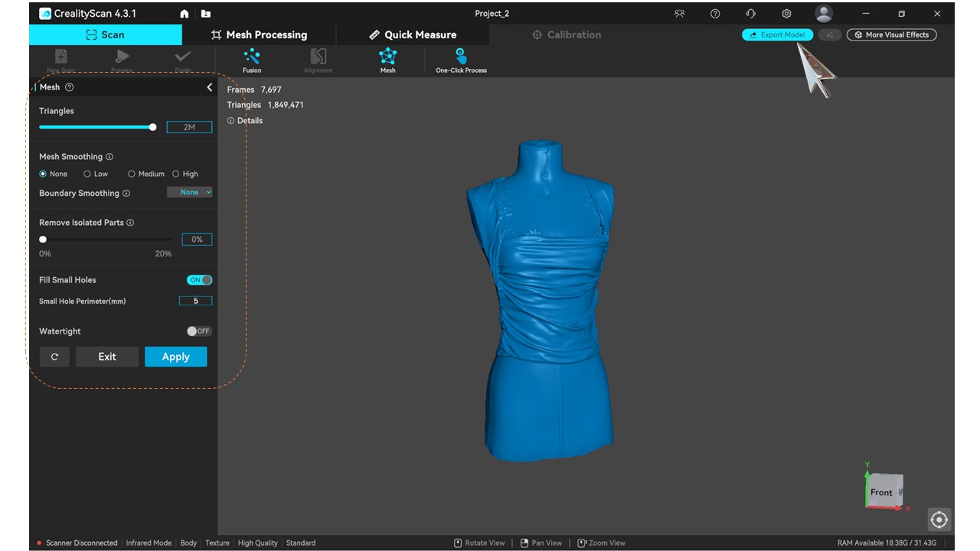Click the Mesh panel help icon
The height and width of the screenshot is (551, 980).
[70, 87]
